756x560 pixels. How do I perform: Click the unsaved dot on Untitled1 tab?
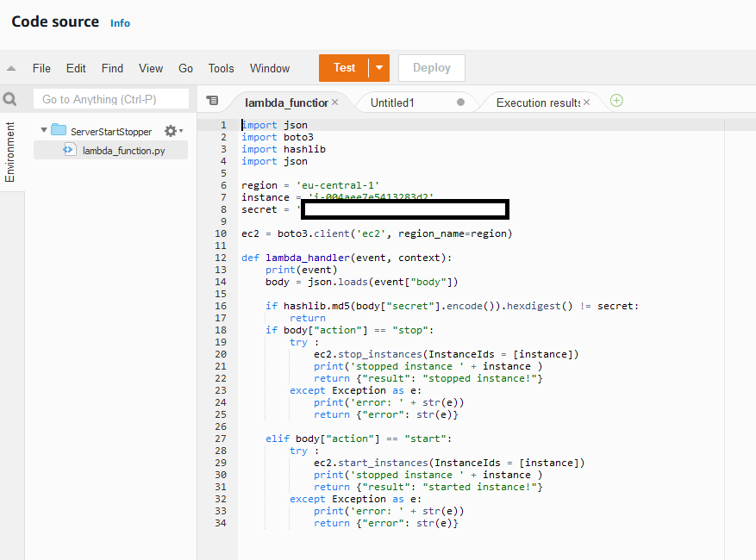460,103
